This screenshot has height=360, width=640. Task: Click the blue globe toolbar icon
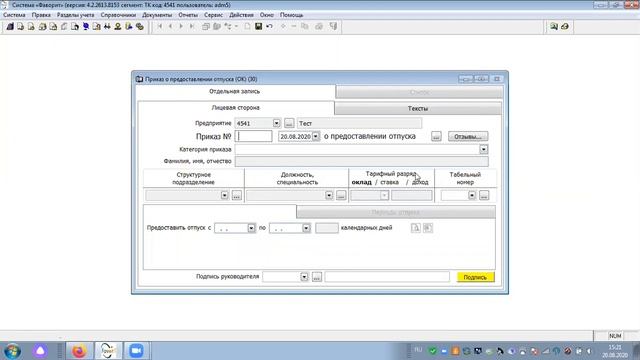pos(86,27)
